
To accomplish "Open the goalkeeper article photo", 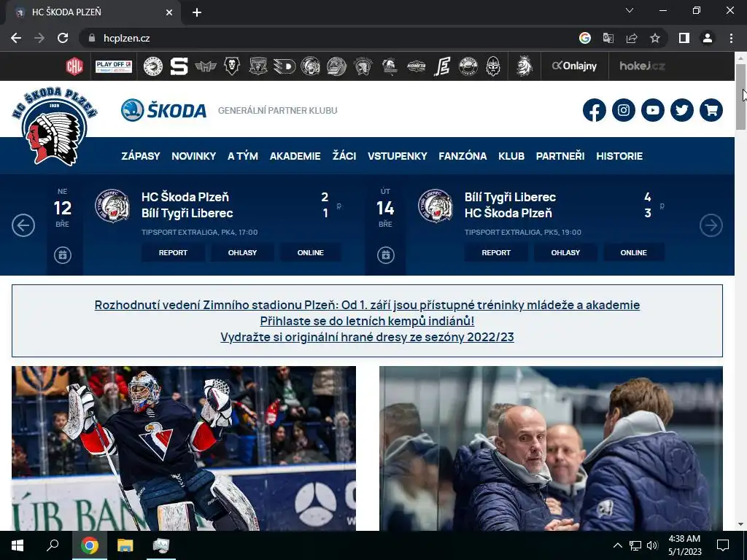I will [184, 448].
